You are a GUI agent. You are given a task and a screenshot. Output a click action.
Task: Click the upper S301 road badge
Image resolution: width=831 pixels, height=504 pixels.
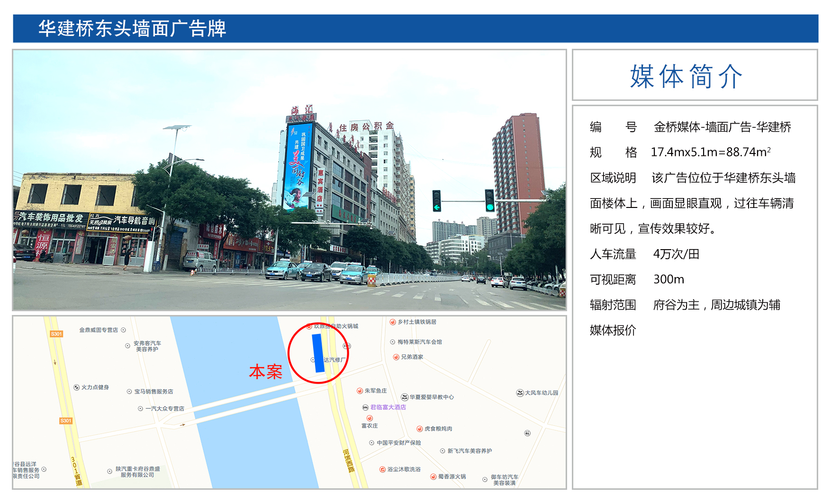[56, 334]
